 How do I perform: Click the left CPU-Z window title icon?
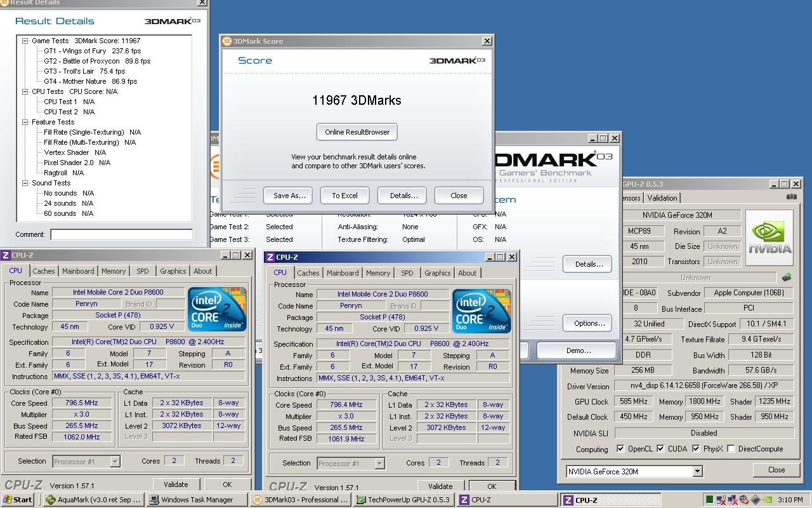6,255
